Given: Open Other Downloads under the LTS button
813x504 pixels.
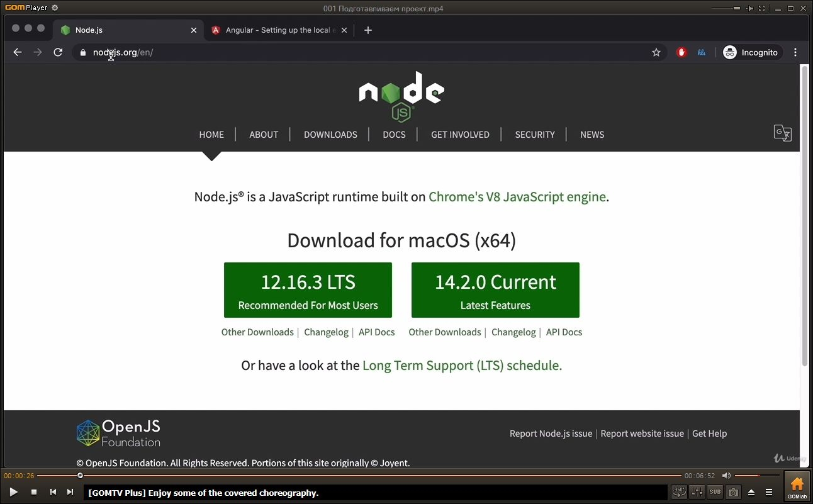Looking at the screenshot, I should click(257, 332).
